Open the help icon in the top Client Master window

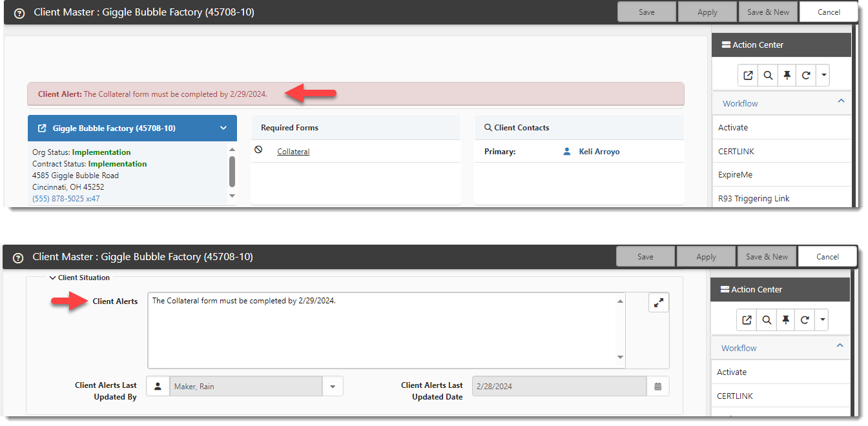click(19, 13)
